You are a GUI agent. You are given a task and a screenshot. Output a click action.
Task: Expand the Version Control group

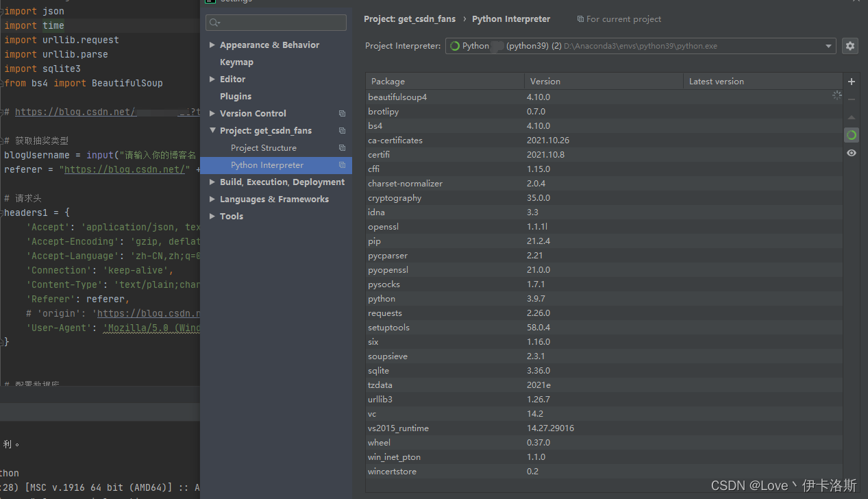(212, 114)
